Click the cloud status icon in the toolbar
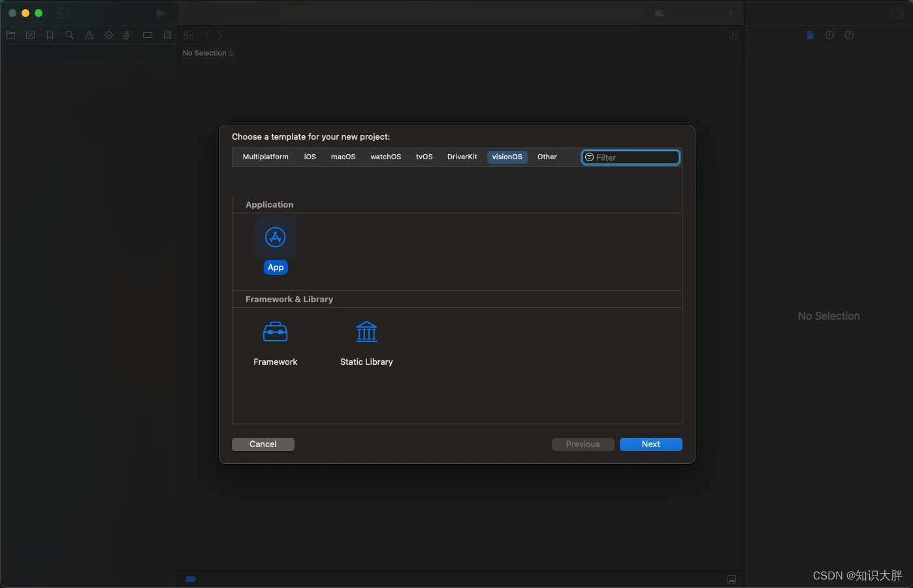This screenshot has width=913, height=588. (660, 13)
